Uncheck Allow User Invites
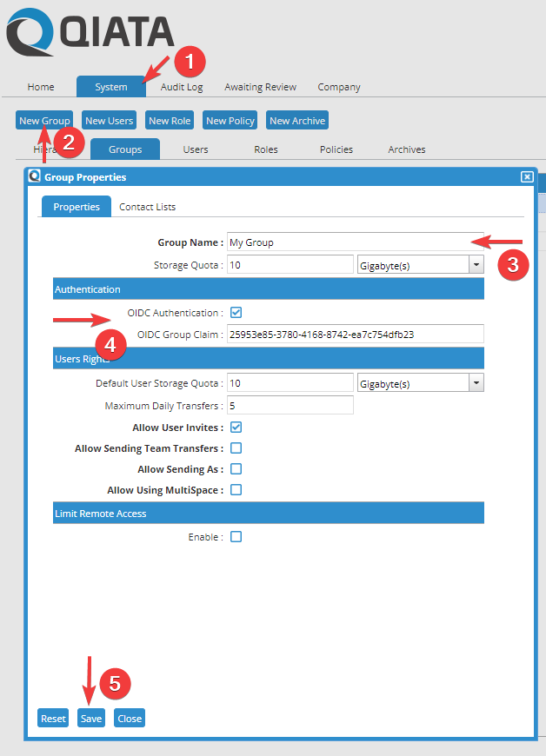 point(236,428)
